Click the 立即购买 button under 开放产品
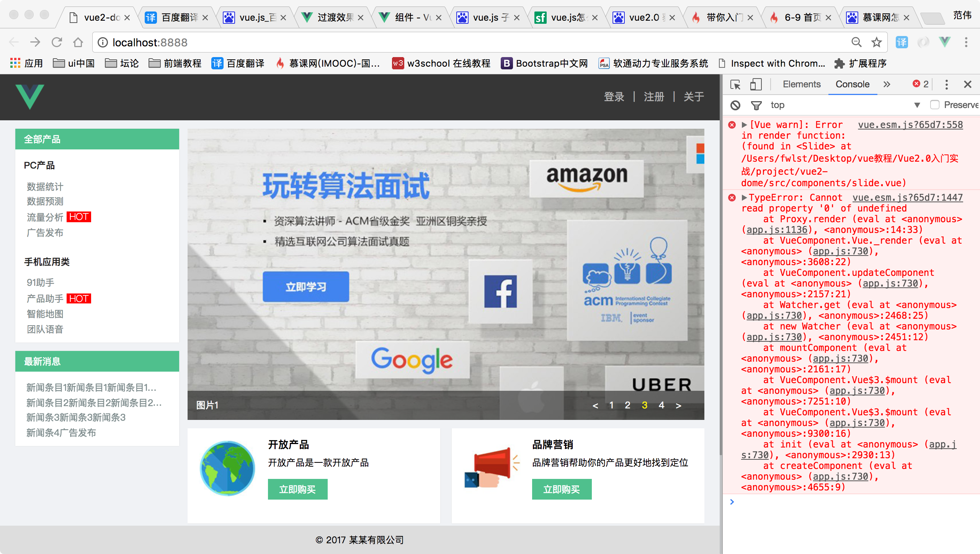Viewport: 980px width, 554px height. click(297, 489)
